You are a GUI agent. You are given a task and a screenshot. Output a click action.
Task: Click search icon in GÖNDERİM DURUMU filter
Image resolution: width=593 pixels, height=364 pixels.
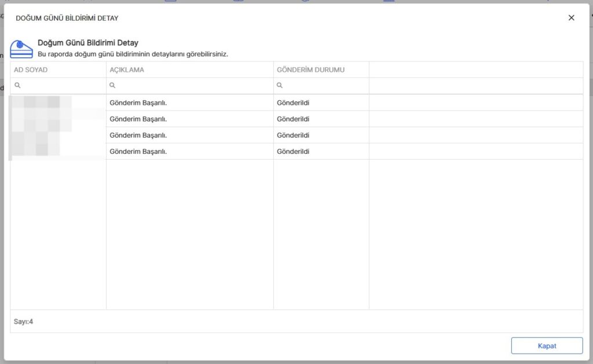pyautogui.click(x=280, y=86)
